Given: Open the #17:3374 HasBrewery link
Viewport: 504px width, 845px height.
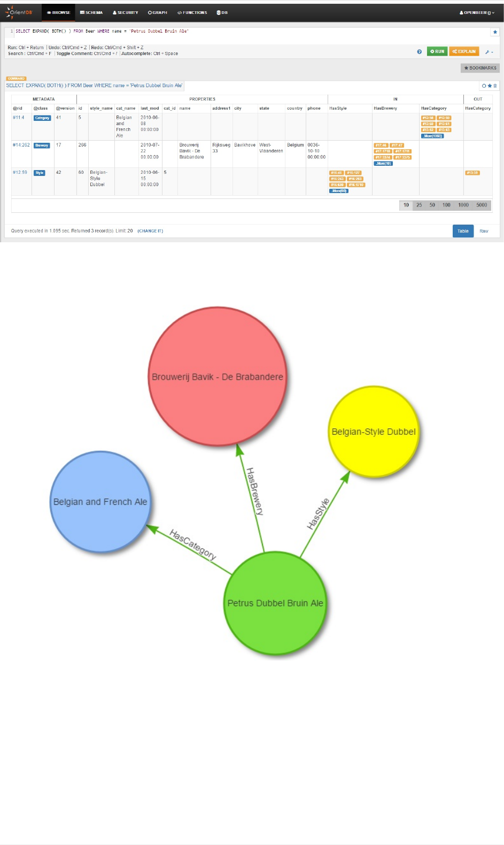Looking at the screenshot, I should coord(383,157).
